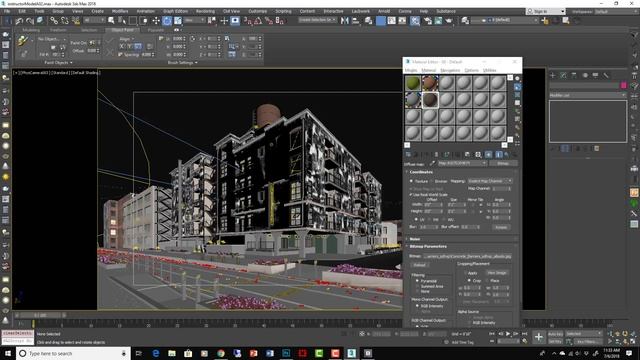Click the teapot Render Production icon
Screen dimensions: 640x360
[x=449, y=20]
